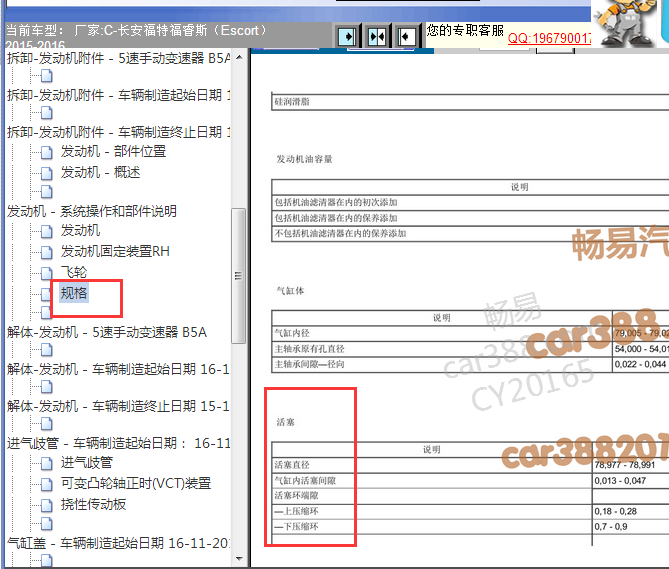The width and height of the screenshot is (669, 569).
Task: Click 不包括机油滤清器在内的保养添加 row
Action: tap(470, 234)
